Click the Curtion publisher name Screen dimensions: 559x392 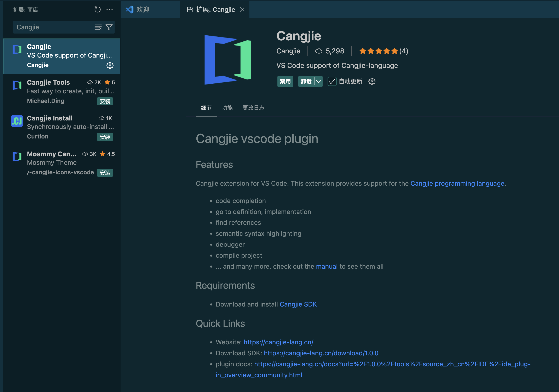[38, 136]
